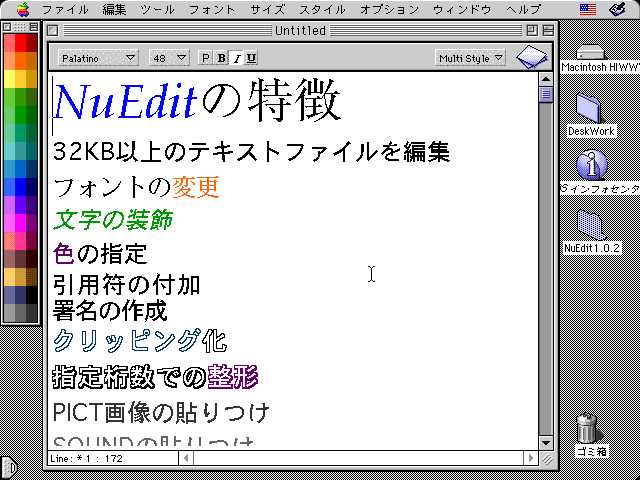Open the Palatino font dropdown
The width and height of the screenshot is (640, 480).
coord(98,58)
